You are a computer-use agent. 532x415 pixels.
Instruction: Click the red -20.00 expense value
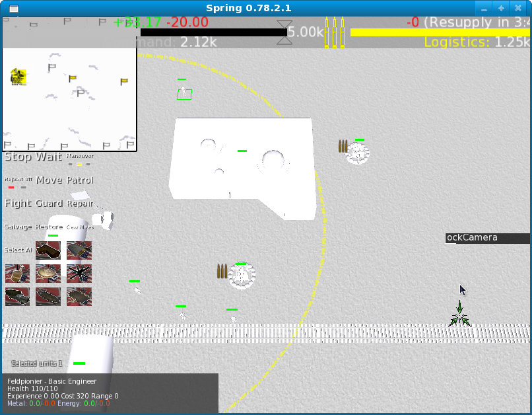[187, 22]
